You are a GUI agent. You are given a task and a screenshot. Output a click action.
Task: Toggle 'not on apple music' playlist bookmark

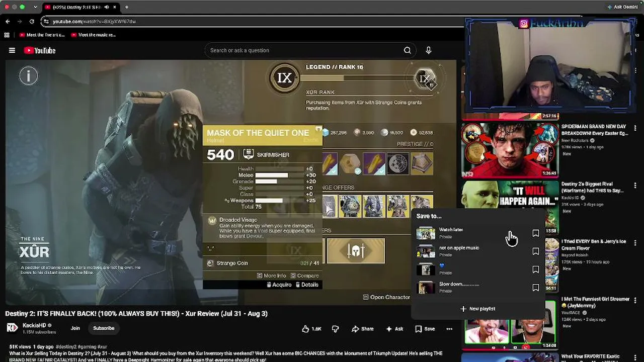click(x=536, y=251)
